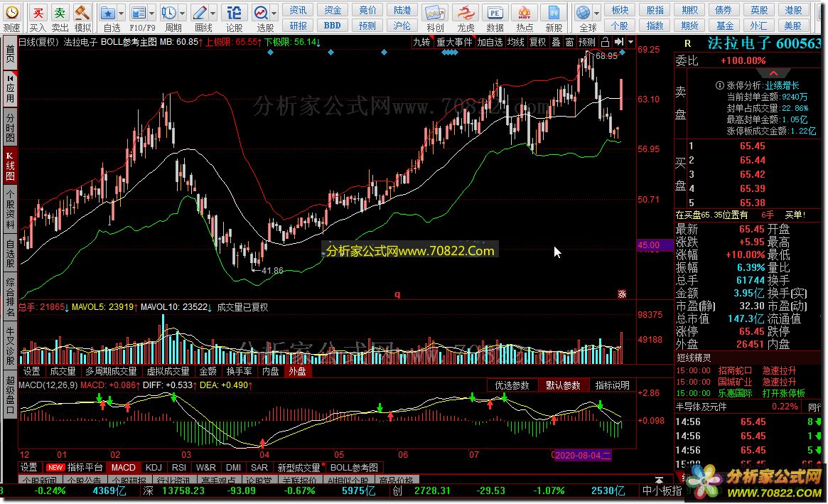The image size is (828, 504).
Task: Open the K线图 sidebar tab
Action: pyautogui.click(x=9, y=166)
